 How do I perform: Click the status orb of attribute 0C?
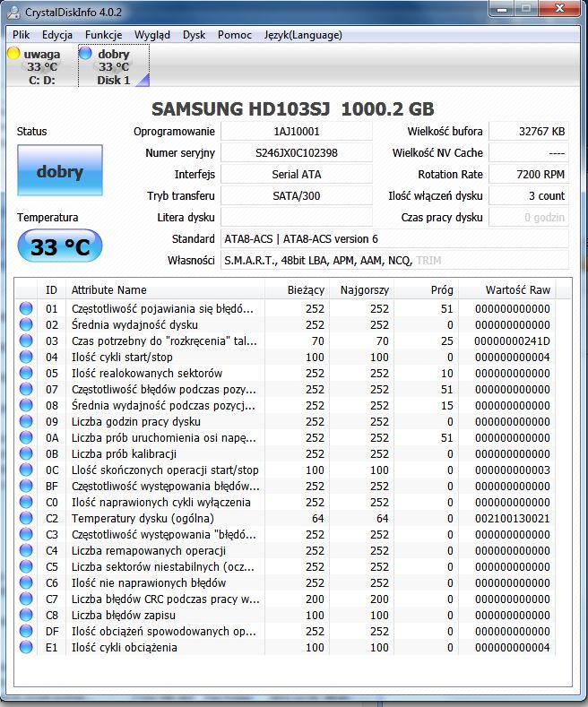click(26, 470)
